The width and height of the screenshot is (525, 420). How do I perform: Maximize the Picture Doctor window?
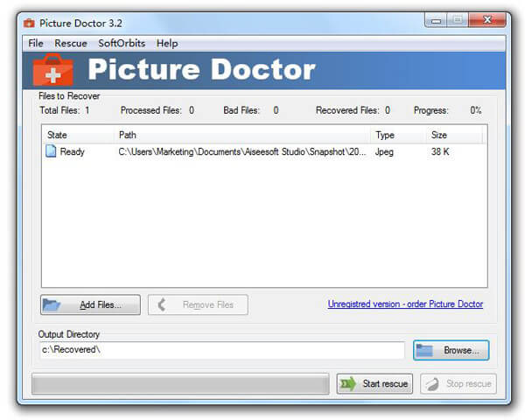[x=458, y=20]
